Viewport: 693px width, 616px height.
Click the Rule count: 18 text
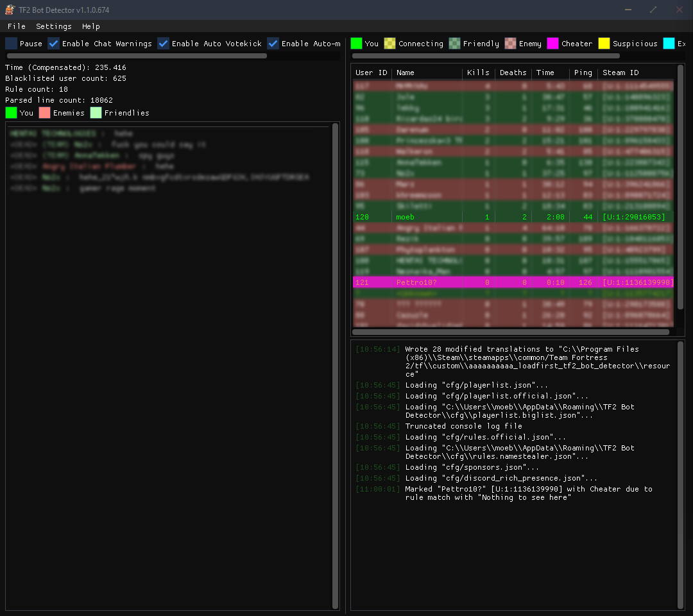pyautogui.click(x=36, y=89)
